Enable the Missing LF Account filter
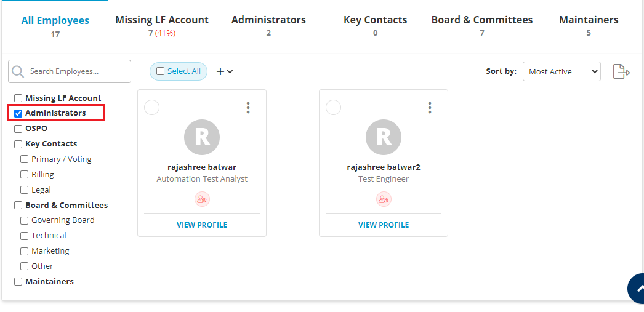This screenshot has height=312, width=644. tap(18, 98)
